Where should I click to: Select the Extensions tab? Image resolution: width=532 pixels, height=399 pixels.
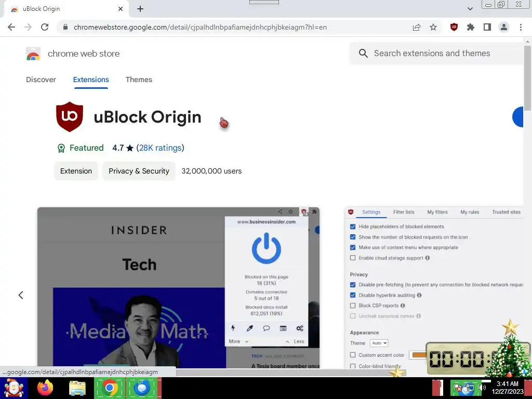tap(91, 79)
